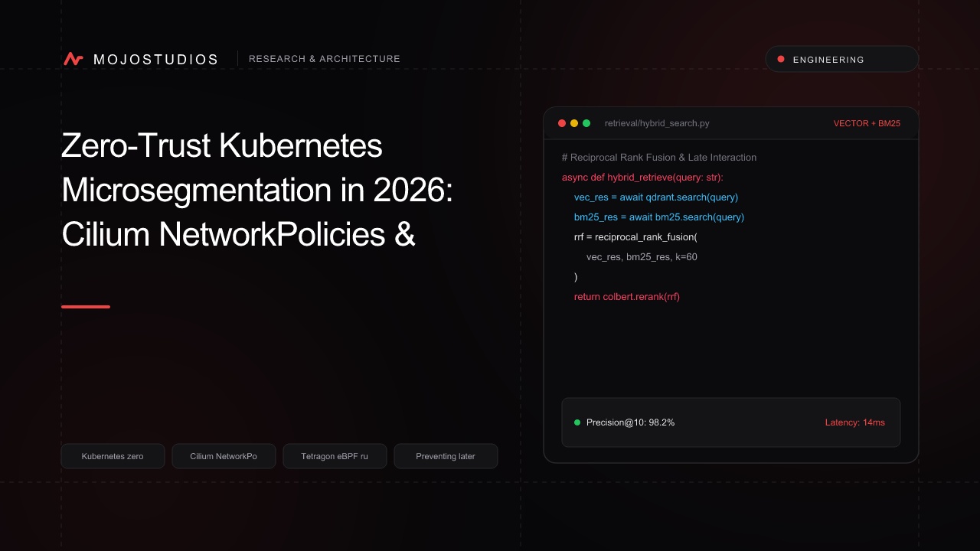Click the green Precision status dot
Viewport: 980px width, 551px height.
[577, 422]
